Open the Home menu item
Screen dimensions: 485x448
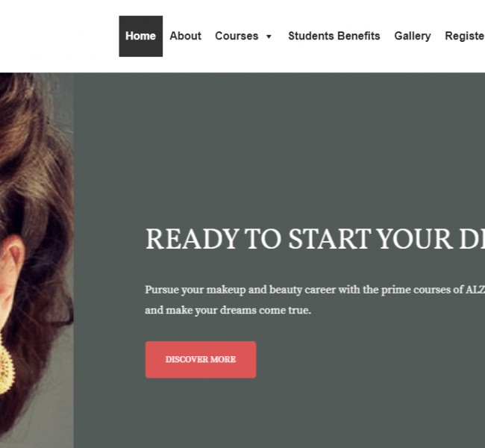click(141, 37)
